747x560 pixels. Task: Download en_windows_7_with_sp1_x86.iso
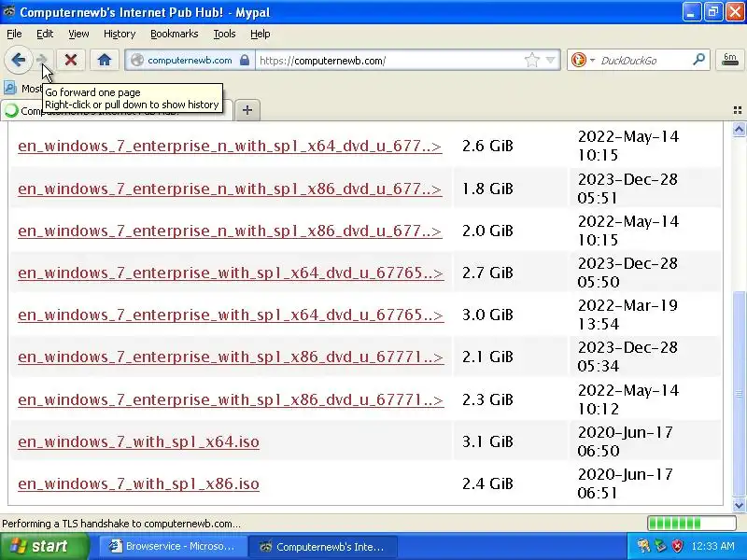click(x=138, y=483)
